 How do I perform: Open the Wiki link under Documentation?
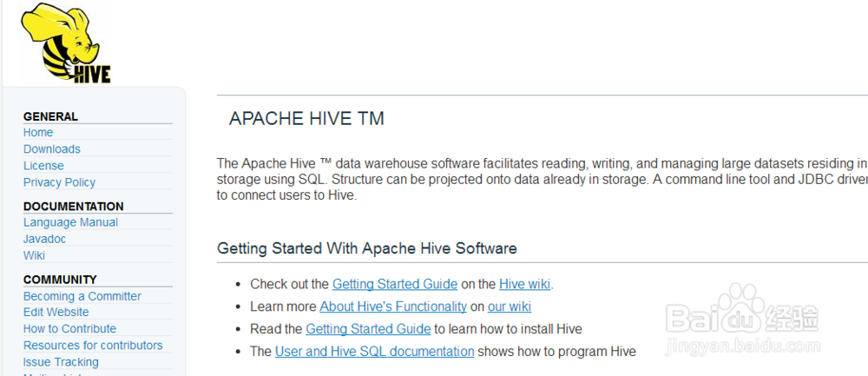coord(34,255)
